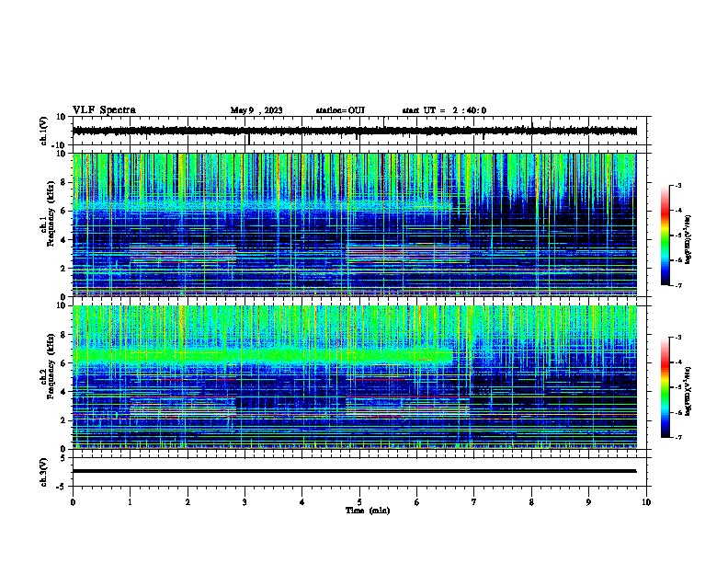Screen dimensions: 728x563
Task: Select the date "May 9, 2023"
Action: pos(256,110)
